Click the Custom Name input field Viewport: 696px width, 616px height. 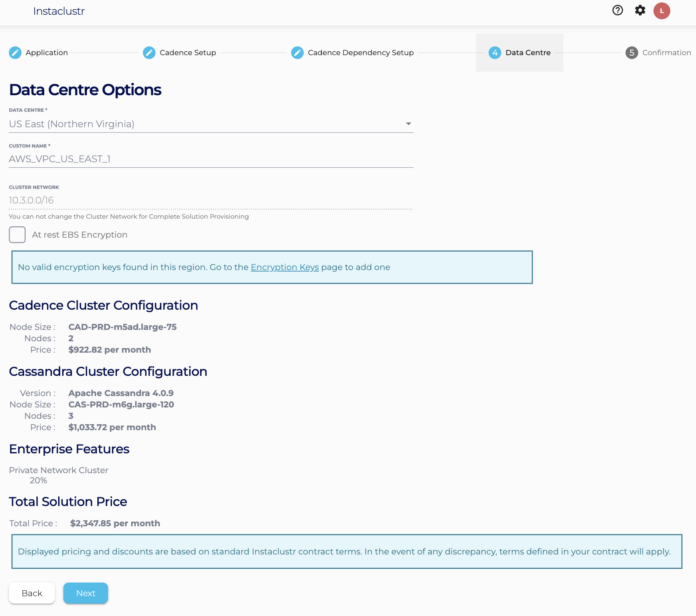tap(211, 159)
